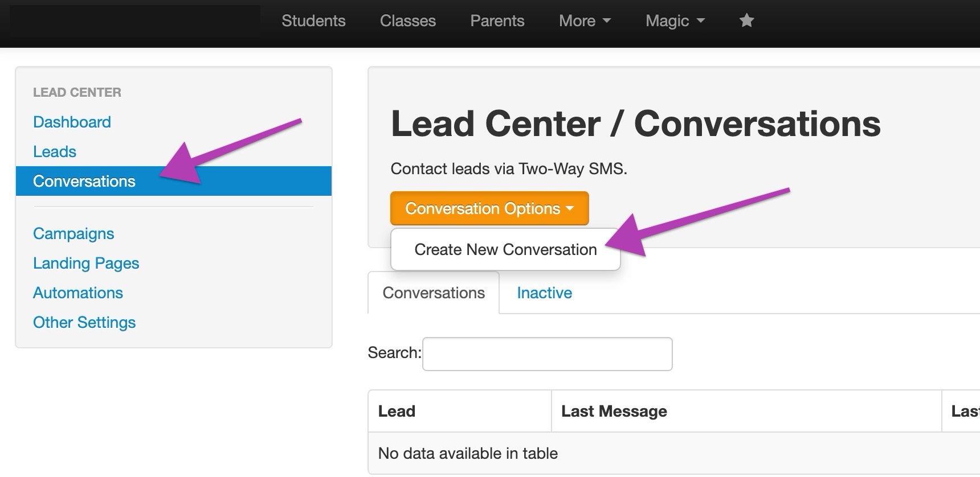980x477 pixels.
Task: Click the Search input field
Action: tap(547, 353)
